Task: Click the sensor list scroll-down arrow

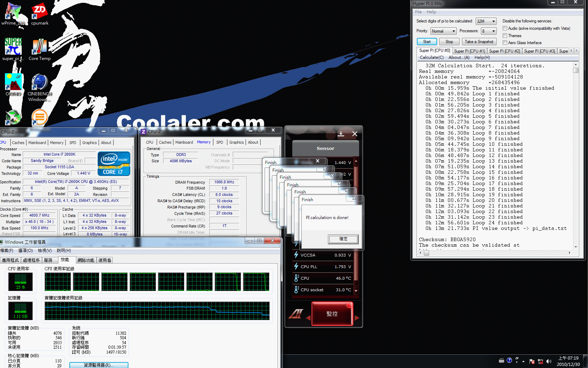Action: point(356,291)
